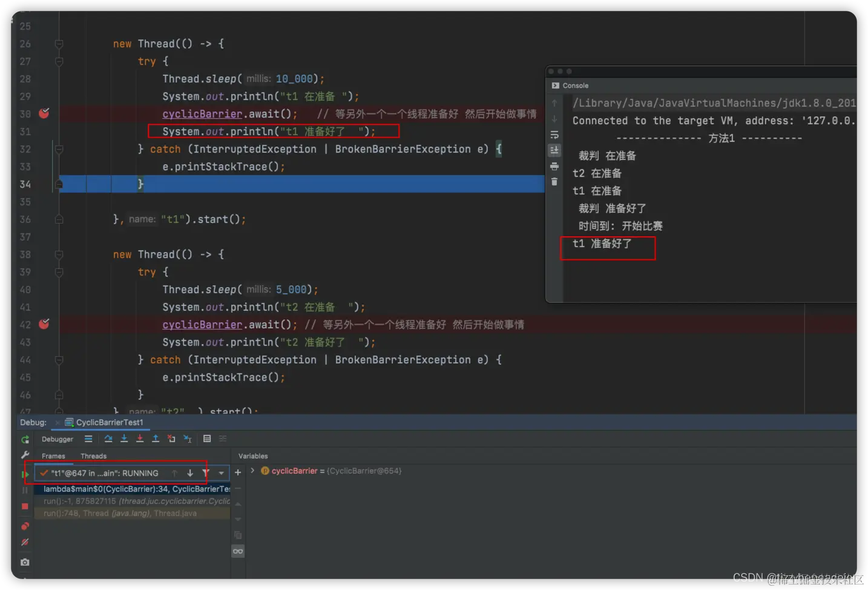This screenshot has width=868, height=590.
Task: Duplicate watch icon in Variables panel
Action: coord(238,535)
